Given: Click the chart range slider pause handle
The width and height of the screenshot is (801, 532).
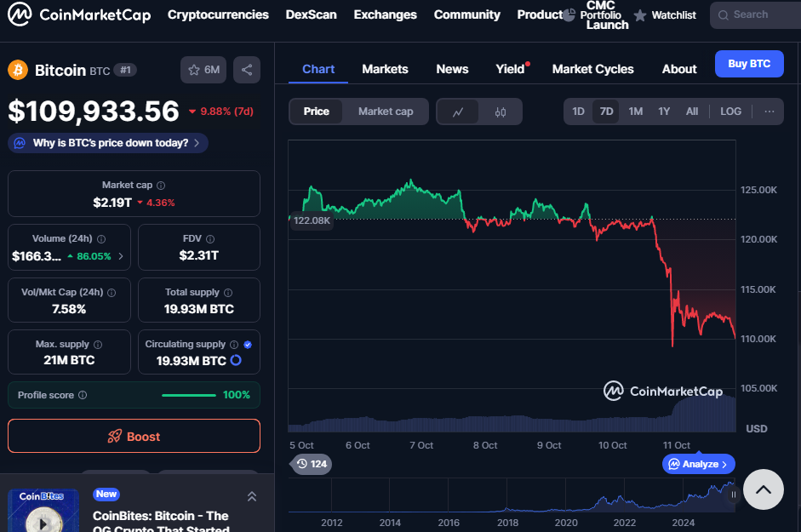Looking at the screenshot, I should (x=733, y=494).
